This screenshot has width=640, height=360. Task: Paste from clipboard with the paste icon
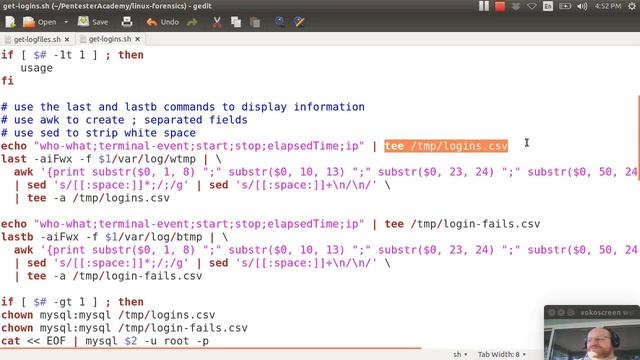255,22
